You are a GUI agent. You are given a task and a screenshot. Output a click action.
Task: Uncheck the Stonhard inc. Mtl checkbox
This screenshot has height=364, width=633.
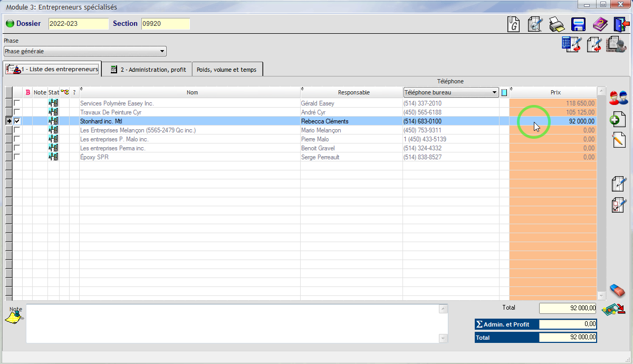17,121
